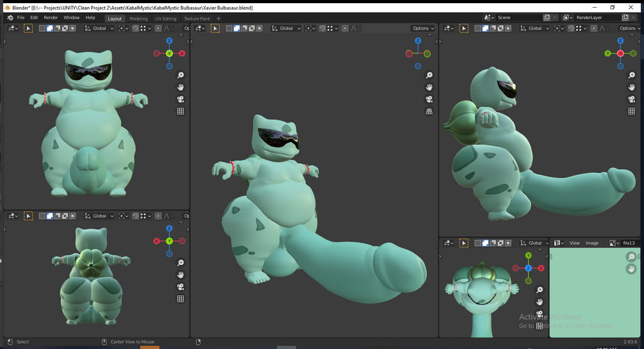The height and width of the screenshot is (349, 644).
Task: Toggle proportional editing in center viewport header
Action: tap(345, 28)
